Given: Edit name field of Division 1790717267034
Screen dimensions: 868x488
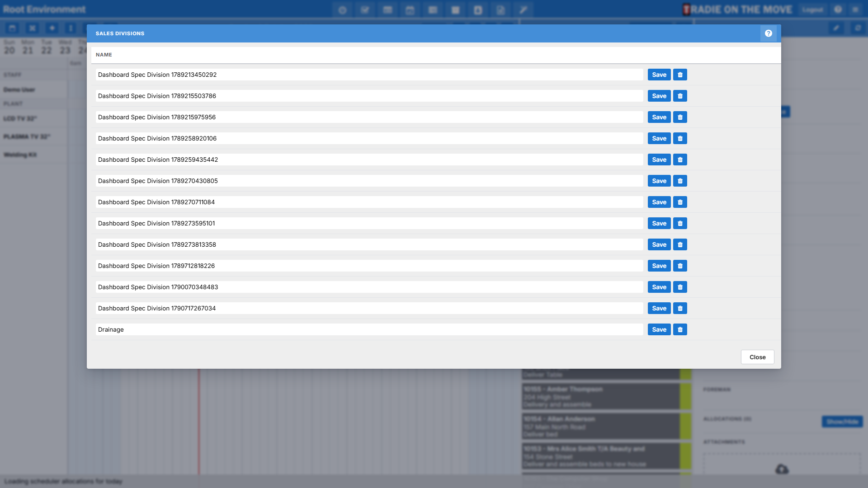Looking at the screenshot, I should tap(369, 308).
